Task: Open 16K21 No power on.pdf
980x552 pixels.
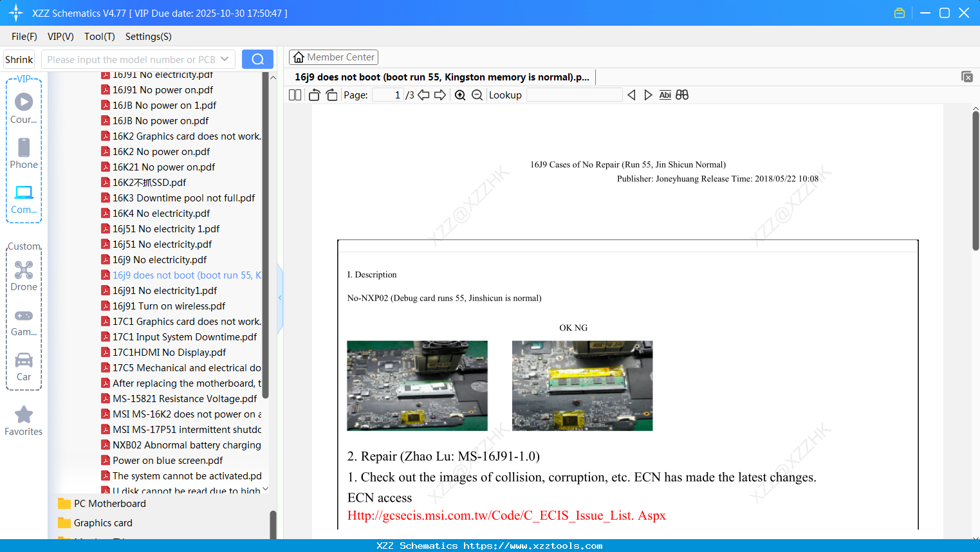Action: 158,167
